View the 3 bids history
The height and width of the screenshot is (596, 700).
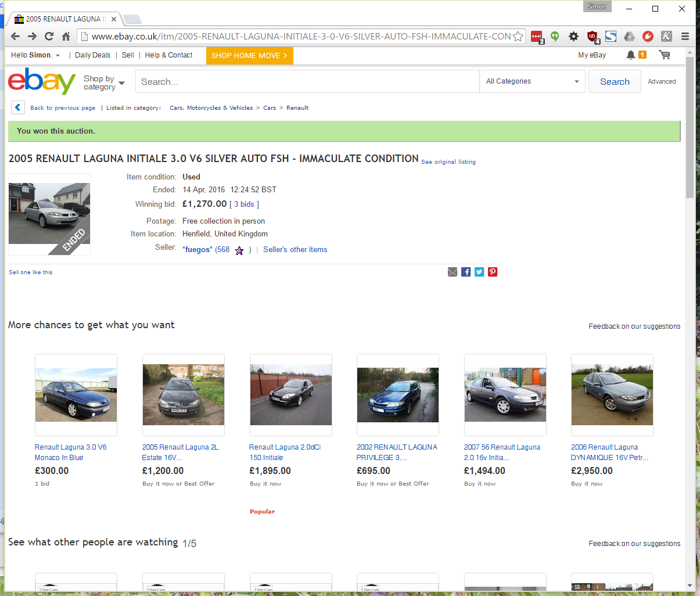tap(244, 204)
